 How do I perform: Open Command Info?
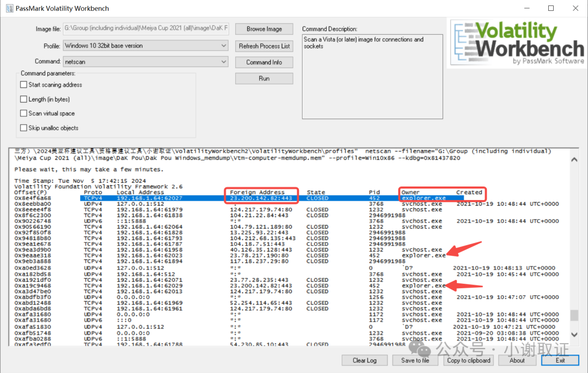[264, 62]
